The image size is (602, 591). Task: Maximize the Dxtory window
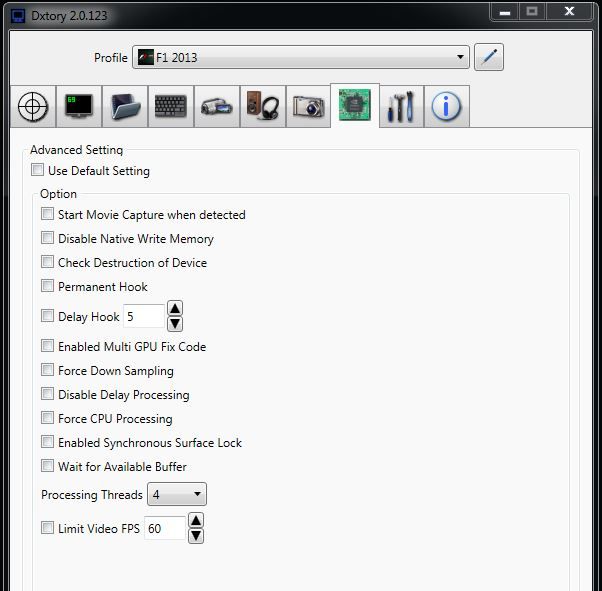[x=532, y=12]
